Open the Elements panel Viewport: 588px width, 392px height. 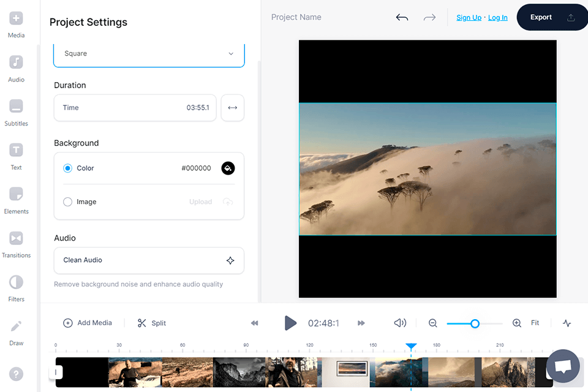click(16, 200)
